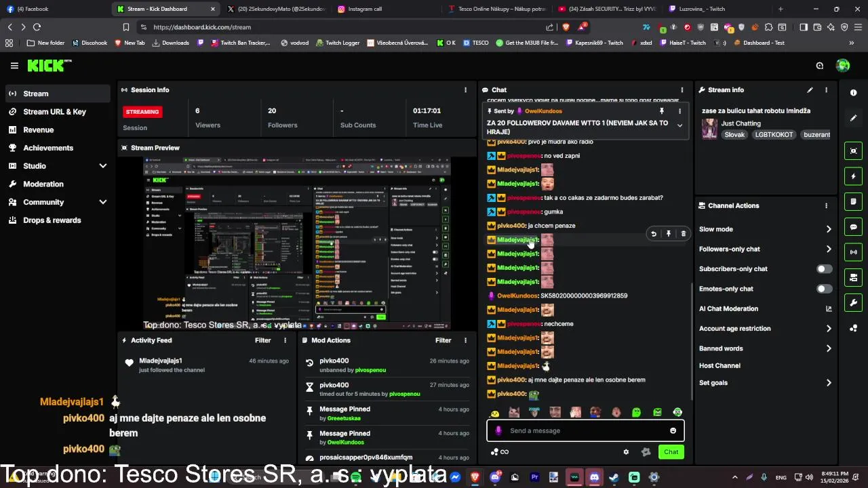Open Mod Actions Filter dropdown
The height and width of the screenshot is (488, 868).
tap(443, 340)
